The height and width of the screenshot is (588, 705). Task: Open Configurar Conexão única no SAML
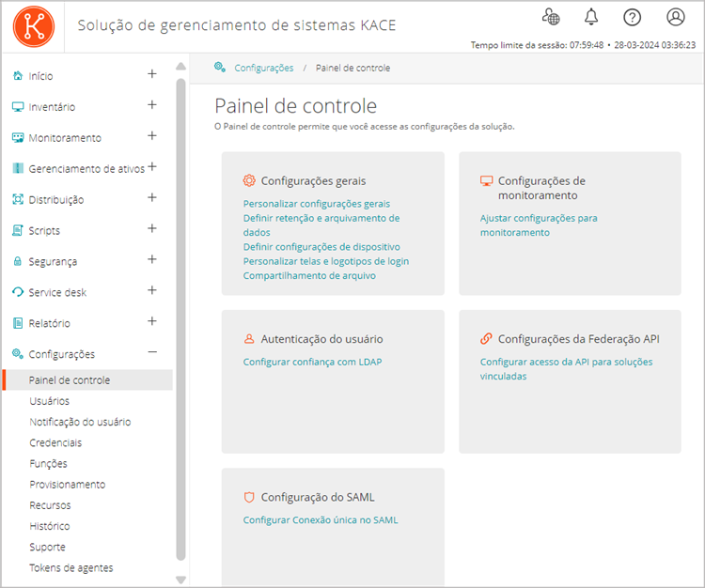(x=321, y=520)
